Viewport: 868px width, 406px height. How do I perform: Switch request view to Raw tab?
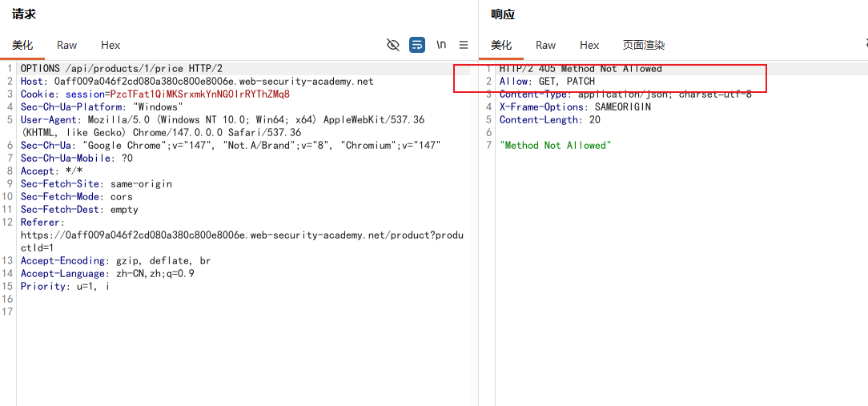67,46
